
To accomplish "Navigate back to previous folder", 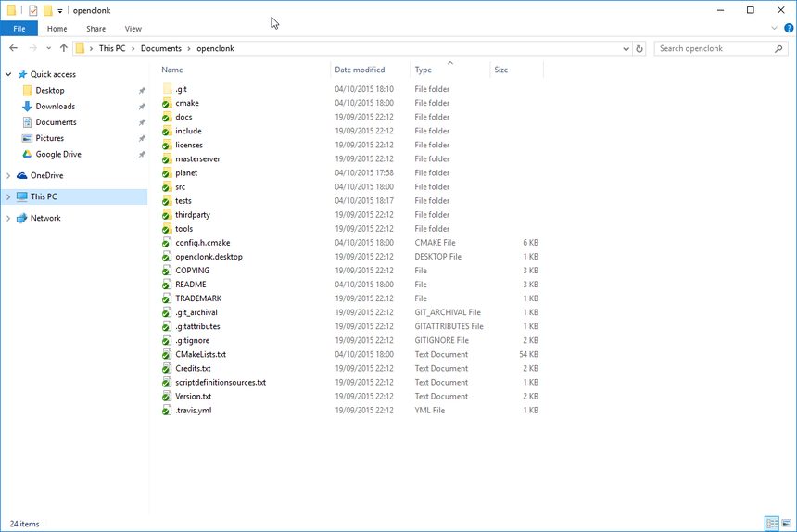I will pyautogui.click(x=14, y=48).
